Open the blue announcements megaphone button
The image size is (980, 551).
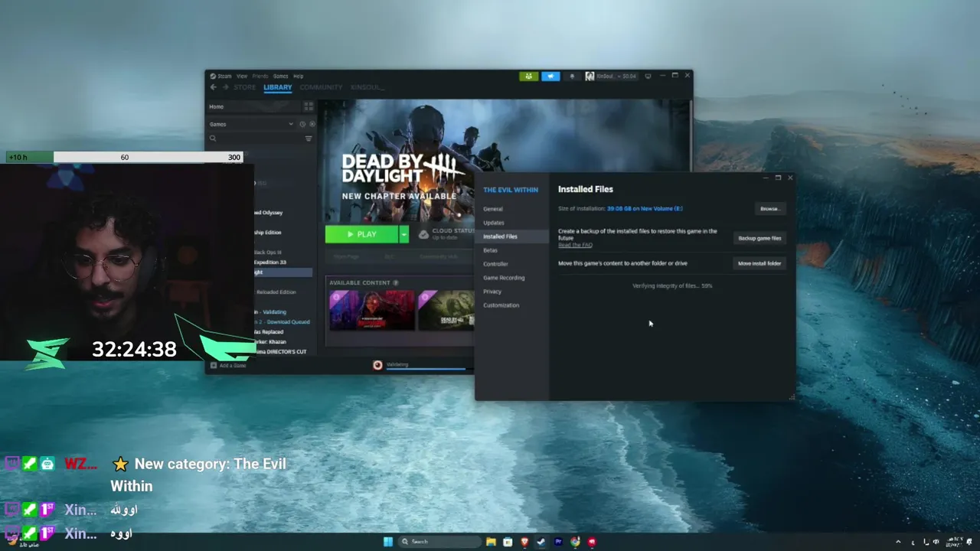point(550,76)
